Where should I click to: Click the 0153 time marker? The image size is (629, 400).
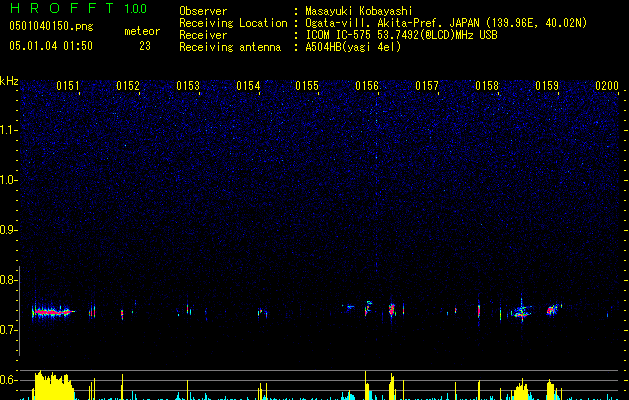point(188,85)
